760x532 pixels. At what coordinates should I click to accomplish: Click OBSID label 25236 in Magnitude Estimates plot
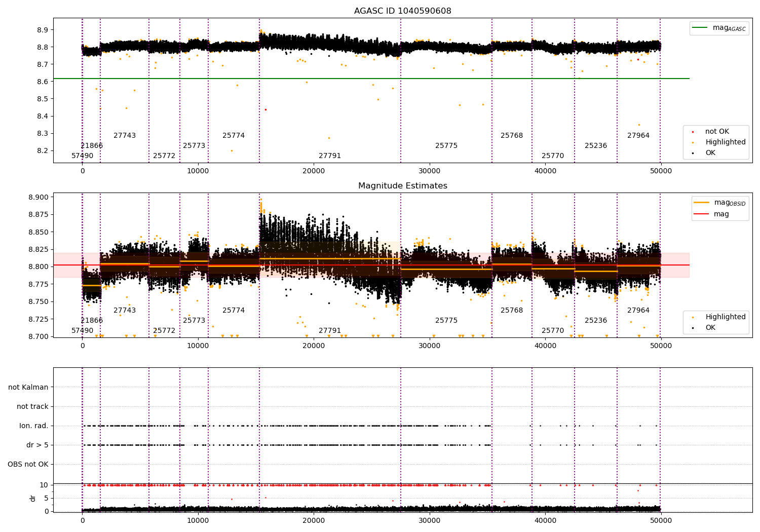[x=596, y=321]
